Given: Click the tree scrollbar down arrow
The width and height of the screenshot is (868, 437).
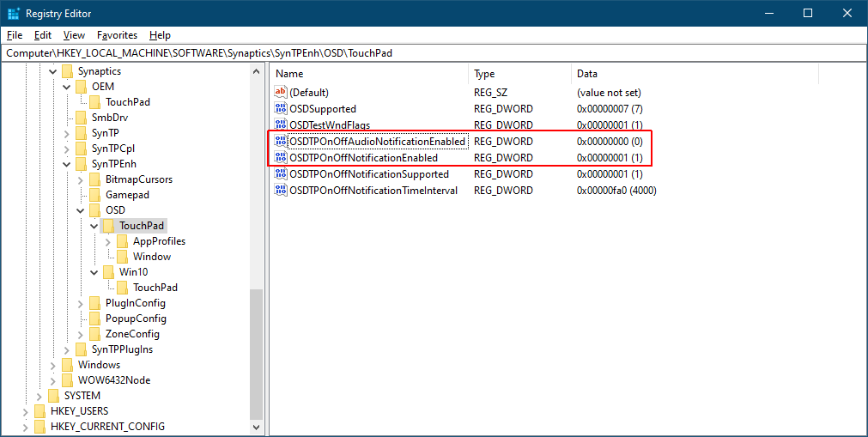Looking at the screenshot, I should [x=257, y=427].
